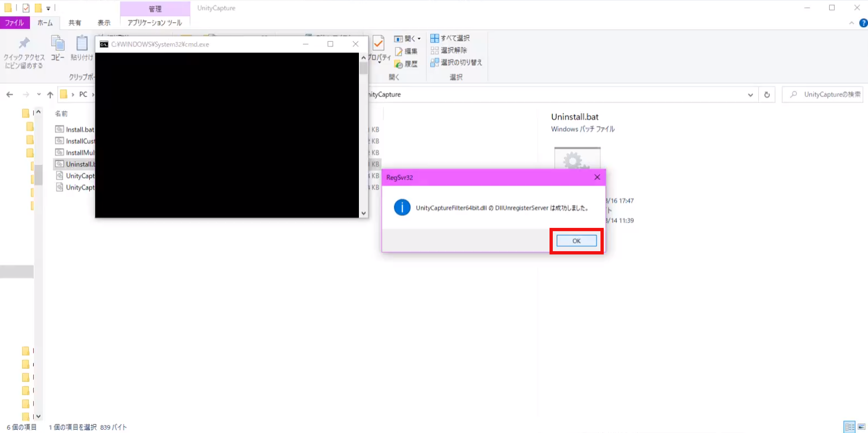
Task: Click the PC breadcrumb in address bar
Action: coord(83,95)
